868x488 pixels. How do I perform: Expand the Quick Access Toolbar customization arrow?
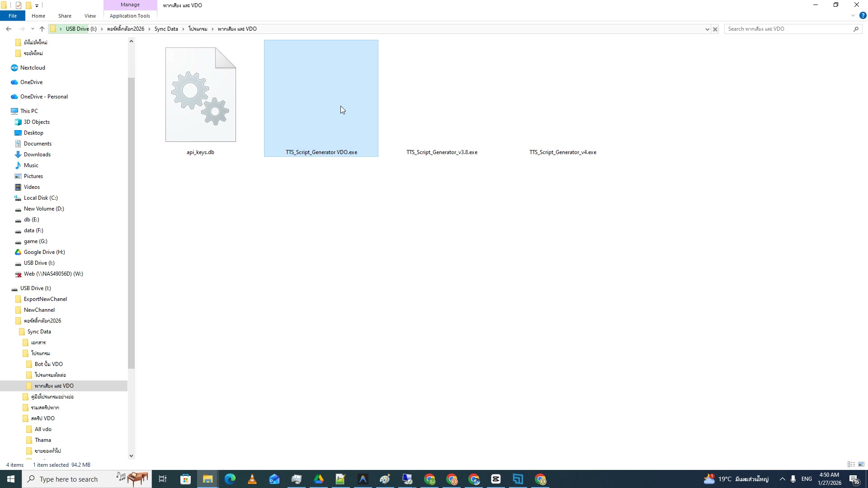point(37,5)
